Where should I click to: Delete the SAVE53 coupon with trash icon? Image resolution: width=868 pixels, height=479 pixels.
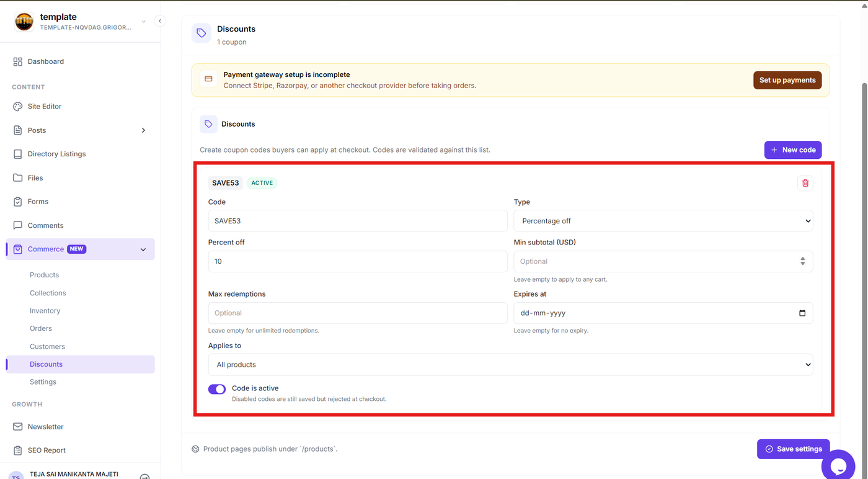pos(805,183)
